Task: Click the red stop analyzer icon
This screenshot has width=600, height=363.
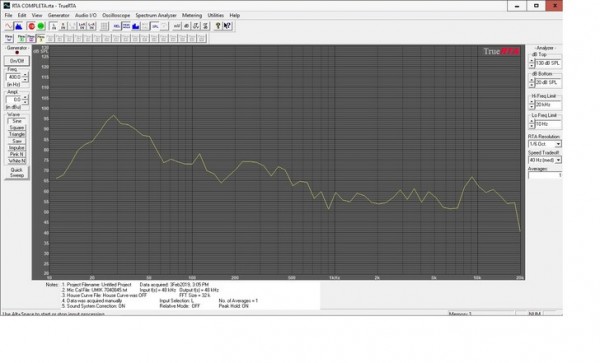Action: [x=31, y=26]
